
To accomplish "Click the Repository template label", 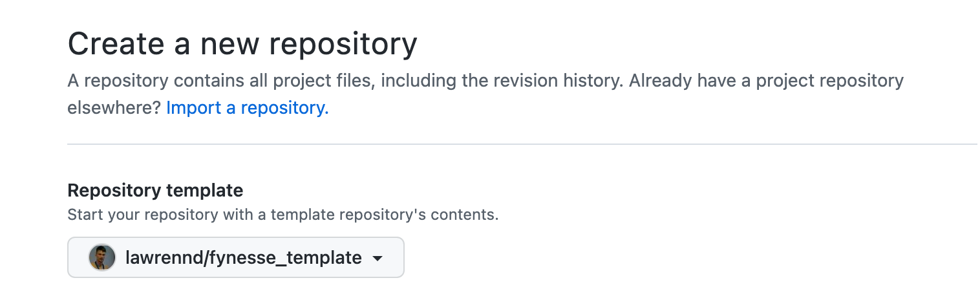I will point(155,191).
